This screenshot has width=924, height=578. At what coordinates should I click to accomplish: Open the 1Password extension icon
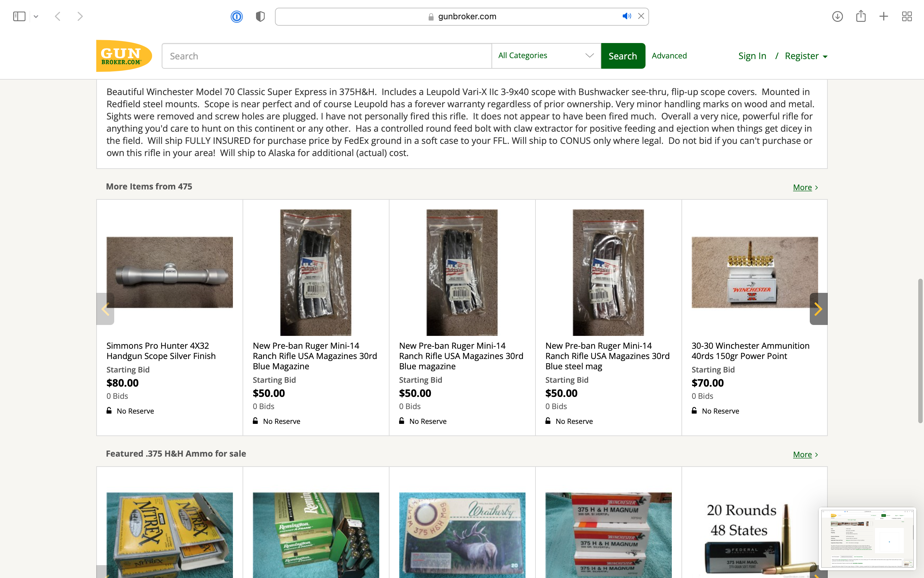(x=237, y=16)
